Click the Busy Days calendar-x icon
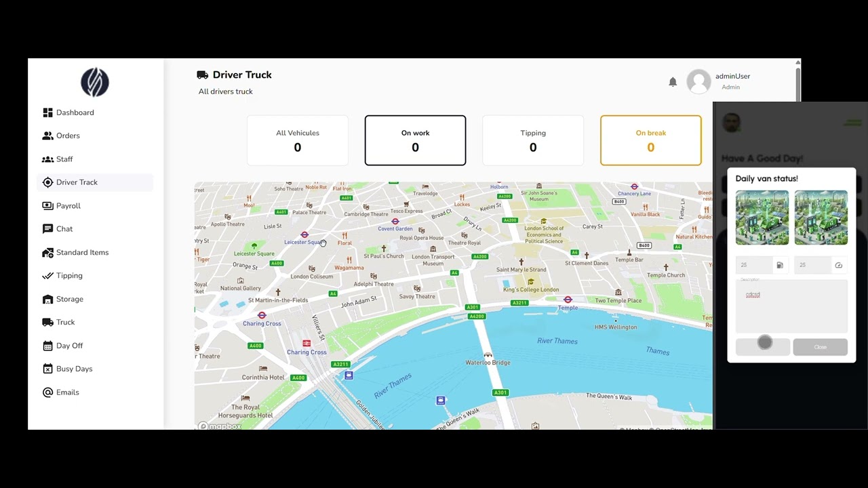The height and width of the screenshot is (488, 868). 47,369
